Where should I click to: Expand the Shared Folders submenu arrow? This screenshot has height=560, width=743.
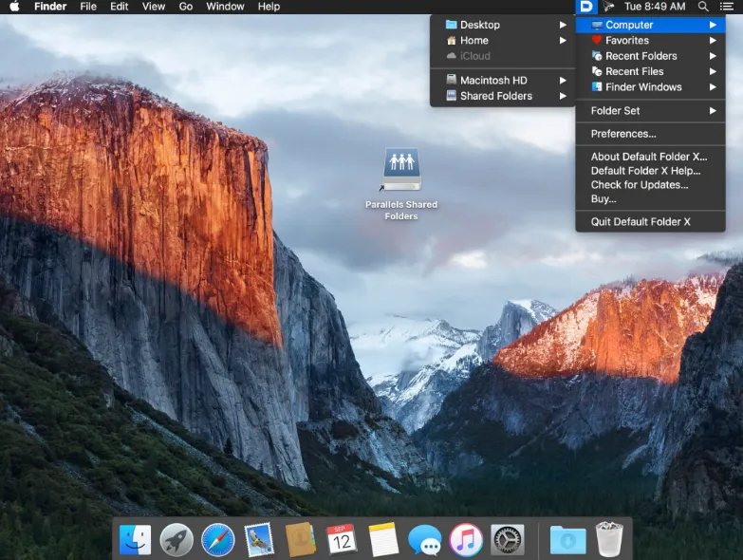pos(563,96)
